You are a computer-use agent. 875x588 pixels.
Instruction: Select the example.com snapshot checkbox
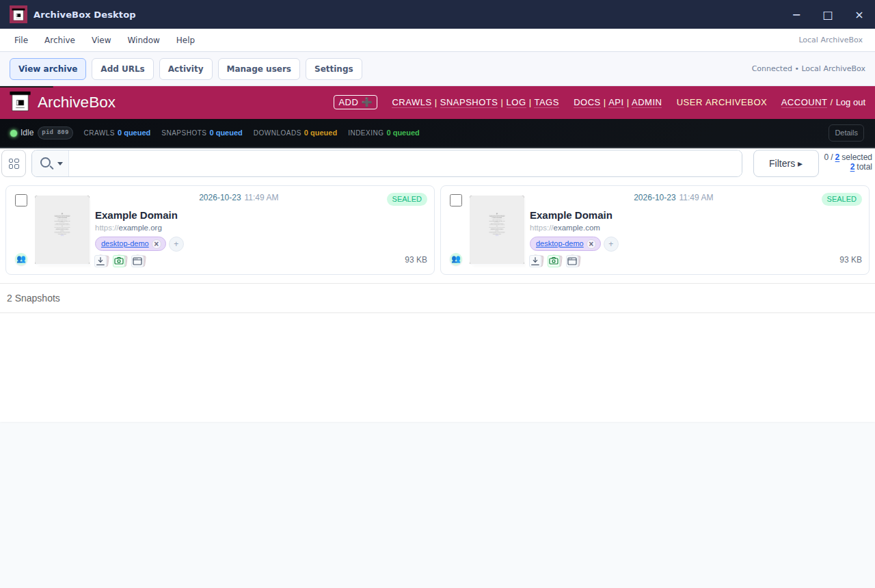[x=456, y=200]
